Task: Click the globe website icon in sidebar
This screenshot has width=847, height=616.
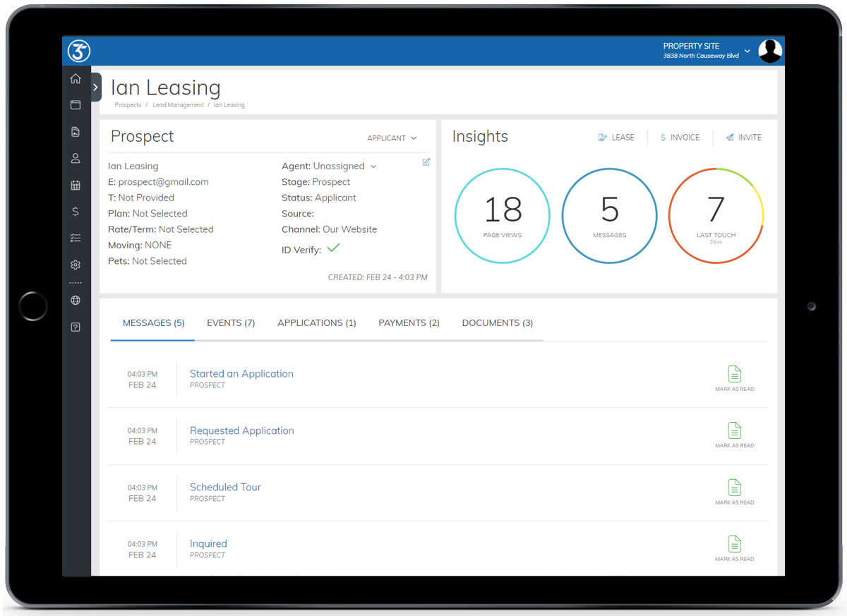Action: [x=76, y=300]
